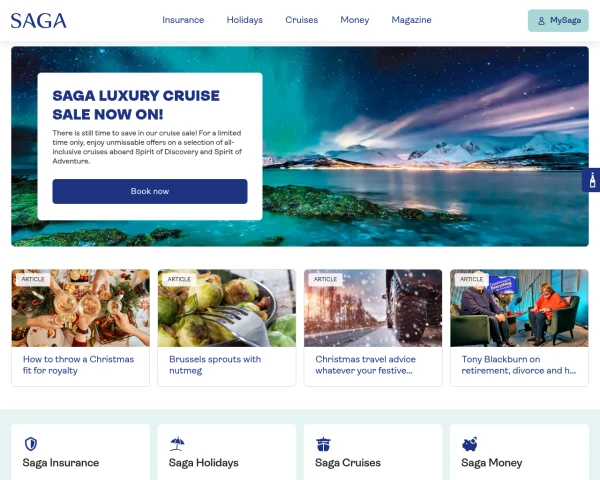
Task: Open the Tony Blackburn article thumbnail
Action: tap(519, 308)
